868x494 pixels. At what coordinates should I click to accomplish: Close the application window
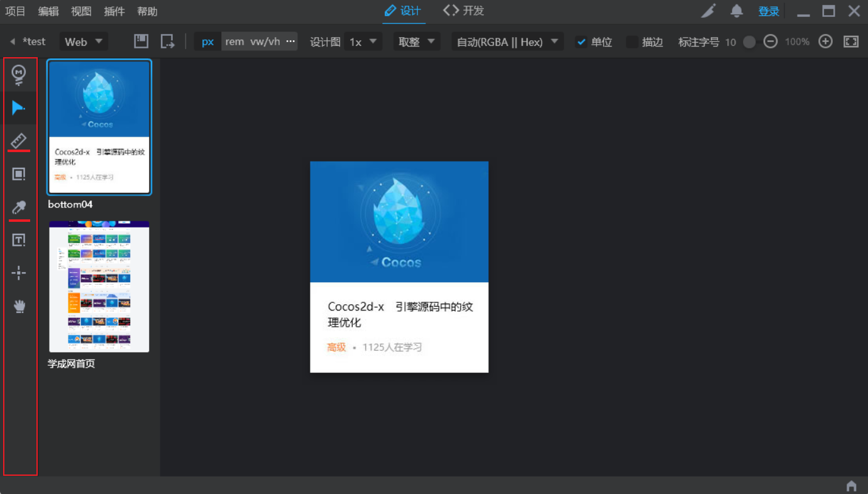(854, 11)
